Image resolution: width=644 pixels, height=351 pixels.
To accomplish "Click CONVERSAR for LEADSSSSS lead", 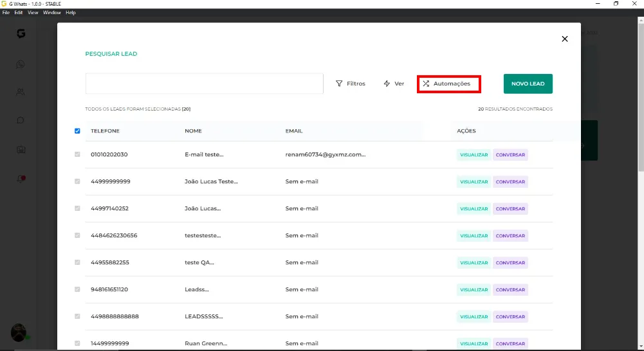I will click(510, 317).
